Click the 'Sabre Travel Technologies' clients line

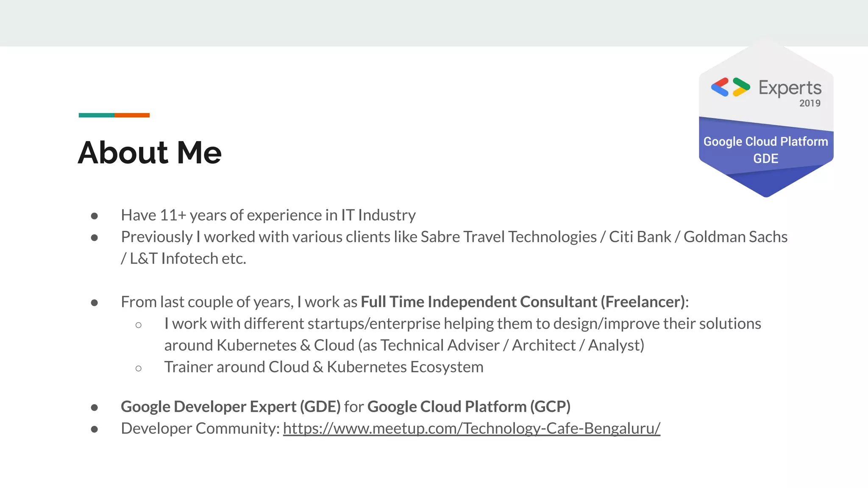point(454,237)
